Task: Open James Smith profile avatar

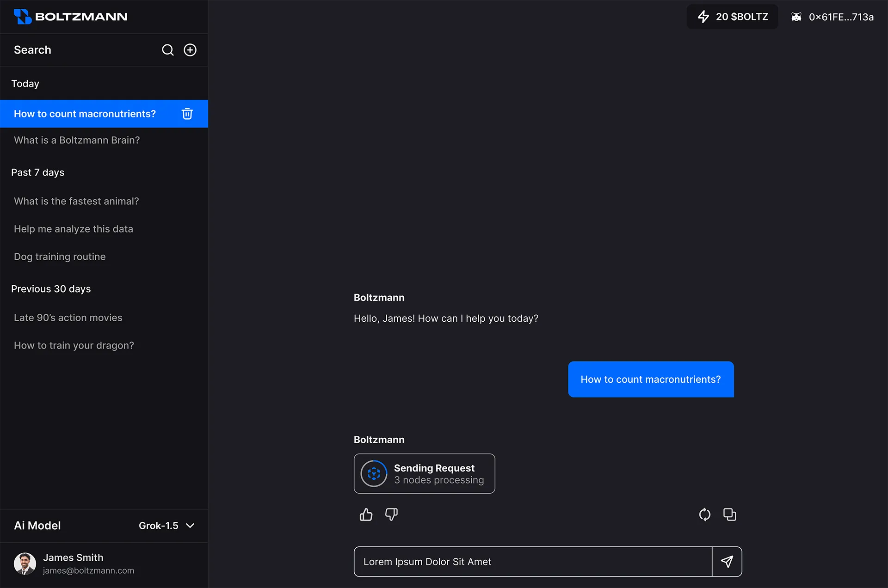Action: click(25, 563)
